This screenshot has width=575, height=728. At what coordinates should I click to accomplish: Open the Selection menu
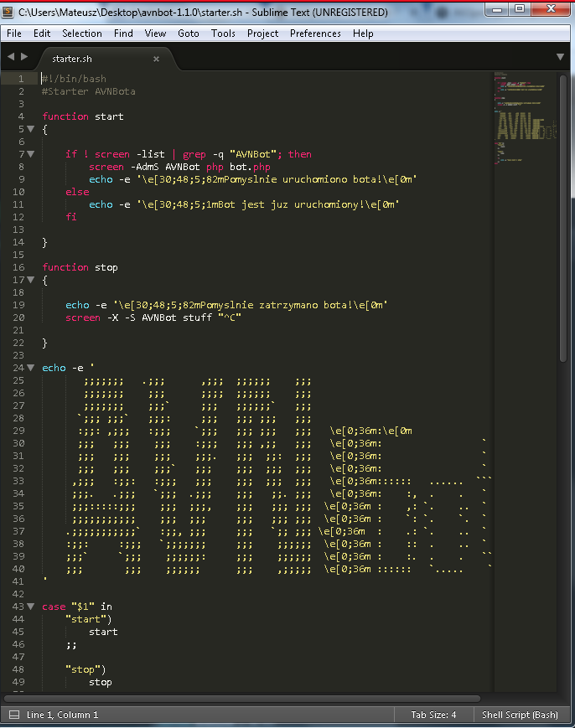[x=82, y=34]
